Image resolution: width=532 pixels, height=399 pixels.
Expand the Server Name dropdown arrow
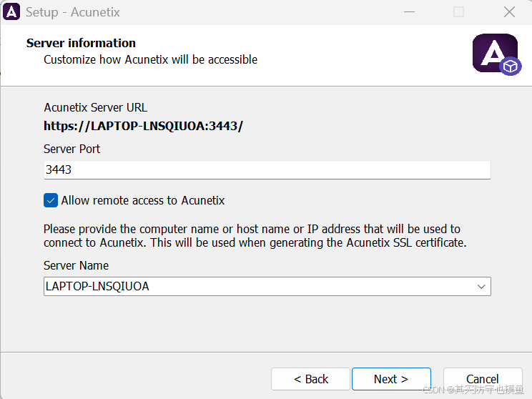click(481, 286)
